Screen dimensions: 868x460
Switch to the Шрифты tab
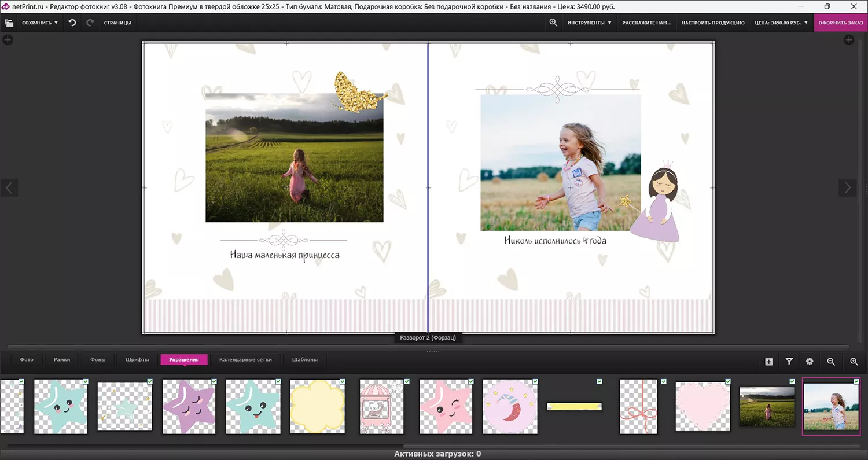click(x=137, y=359)
